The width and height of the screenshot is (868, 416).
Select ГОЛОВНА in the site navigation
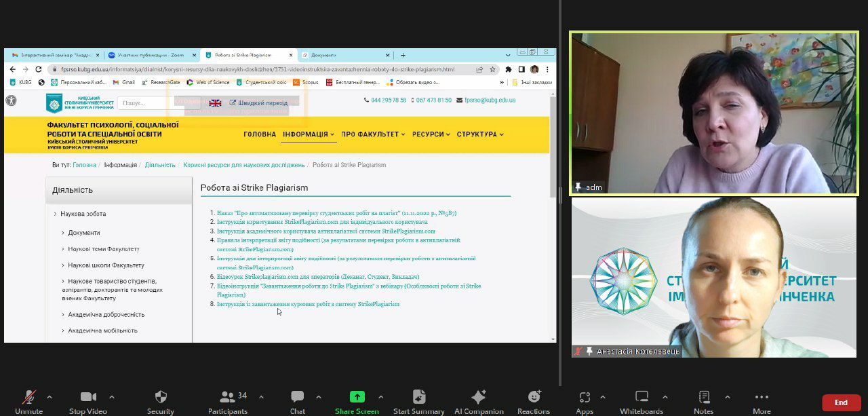point(259,134)
